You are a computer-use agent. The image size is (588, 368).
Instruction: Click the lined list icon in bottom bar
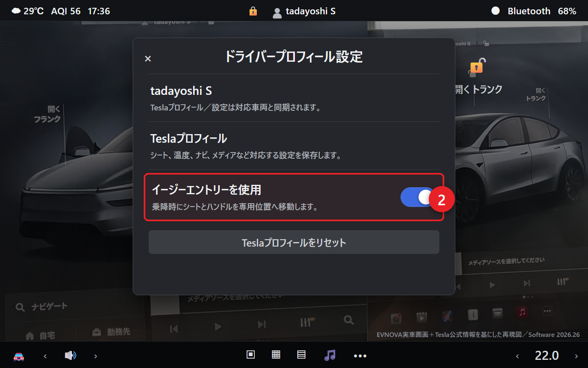point(301,355)
